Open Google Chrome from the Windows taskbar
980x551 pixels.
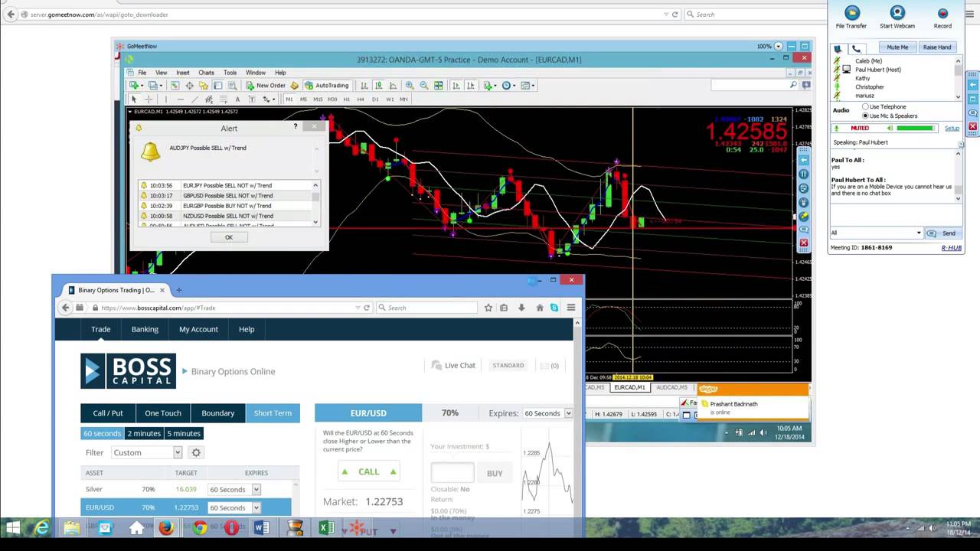[200, 528]
